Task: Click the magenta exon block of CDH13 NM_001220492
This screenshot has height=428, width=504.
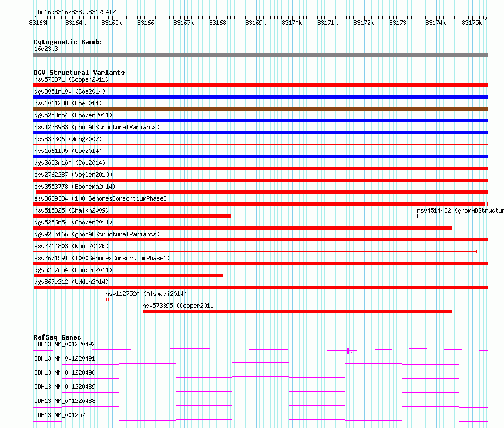Action: point(348,351)
